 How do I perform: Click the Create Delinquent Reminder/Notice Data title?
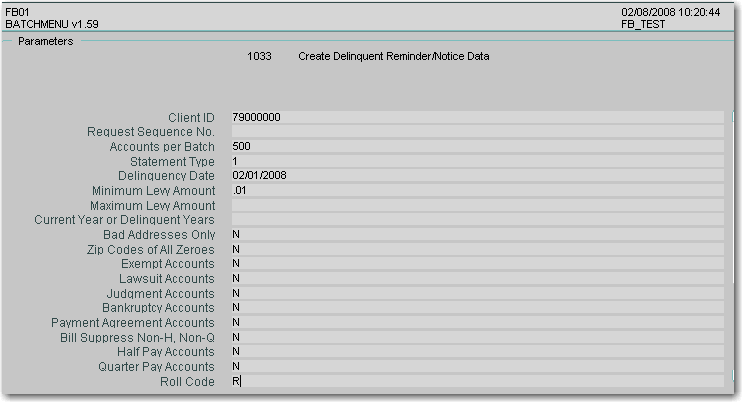pos(393,57)
